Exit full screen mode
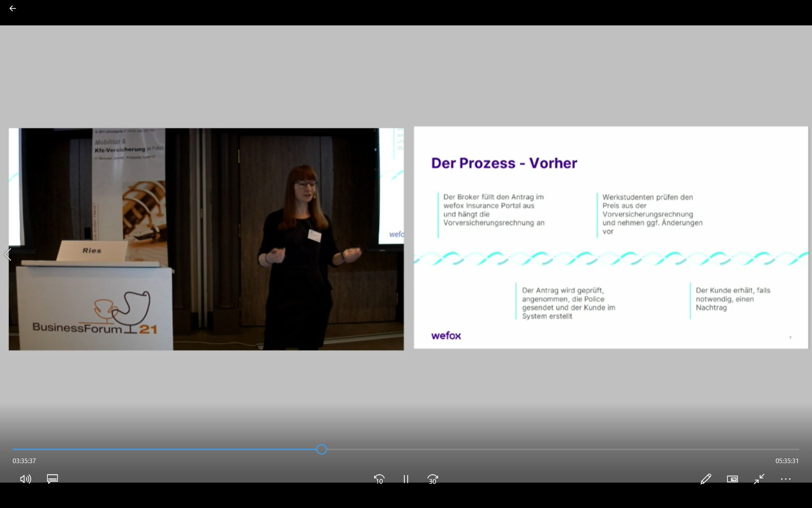 click(759, 479)
